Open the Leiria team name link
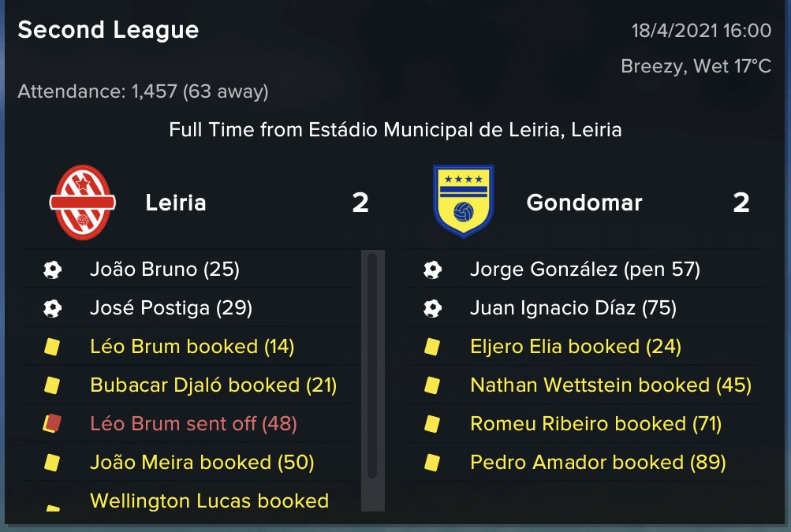 coord(176,203)
